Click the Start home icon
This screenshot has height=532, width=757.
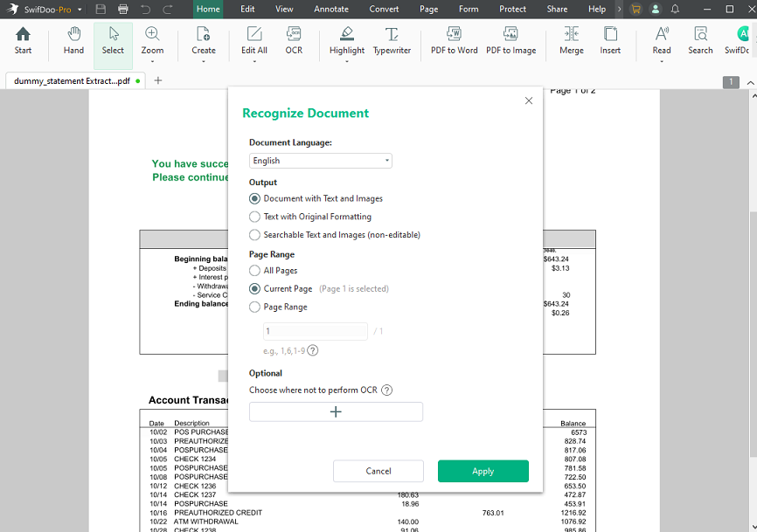[x=23, y=41]
